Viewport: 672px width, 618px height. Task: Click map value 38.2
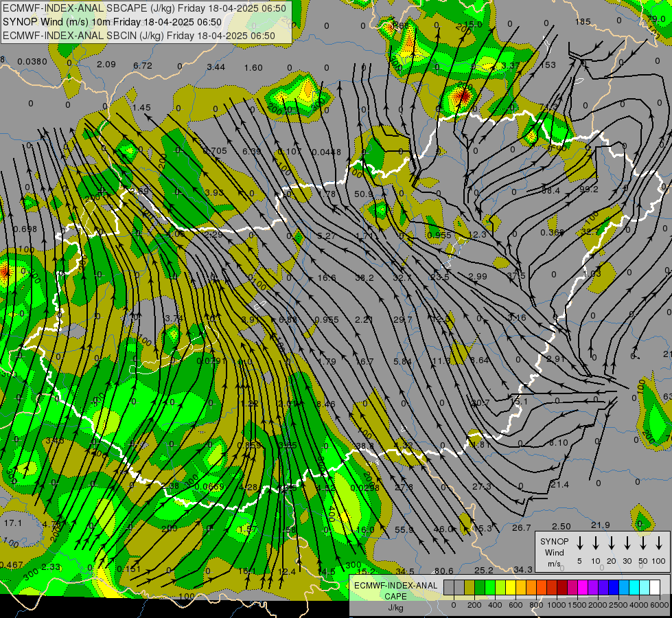pyautogui.click(x=364, y=278)
